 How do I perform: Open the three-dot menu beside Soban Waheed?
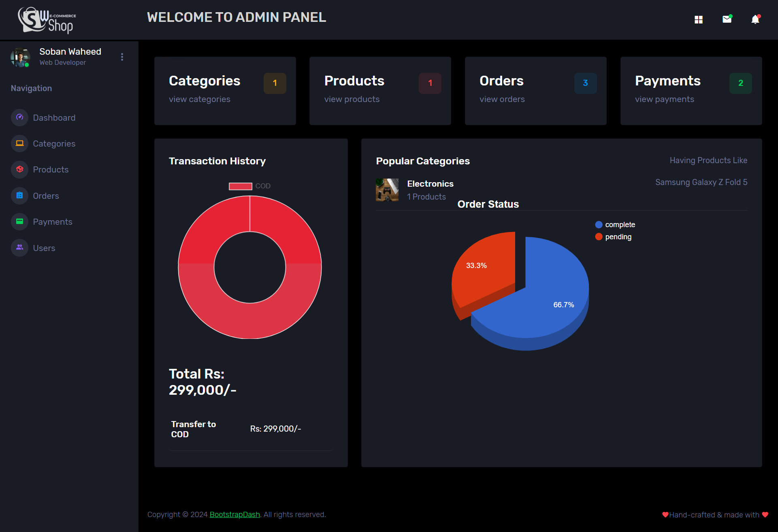(122, 57)
